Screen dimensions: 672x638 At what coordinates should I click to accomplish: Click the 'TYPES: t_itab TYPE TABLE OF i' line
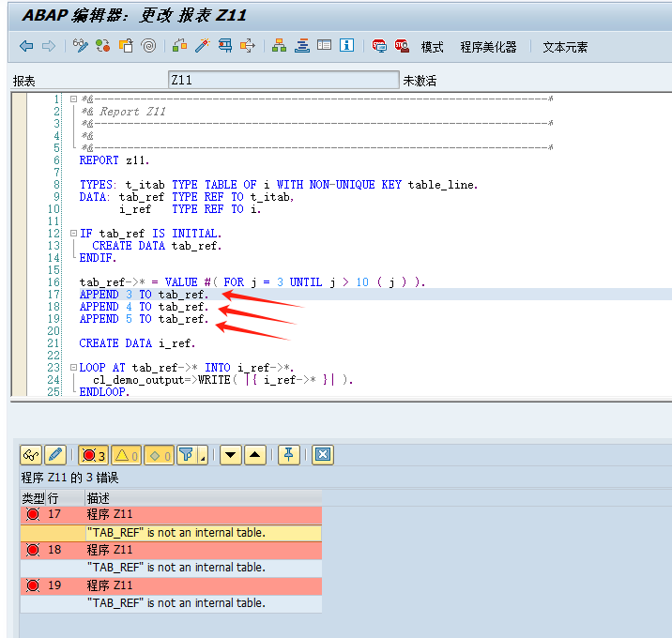(279, 185)
